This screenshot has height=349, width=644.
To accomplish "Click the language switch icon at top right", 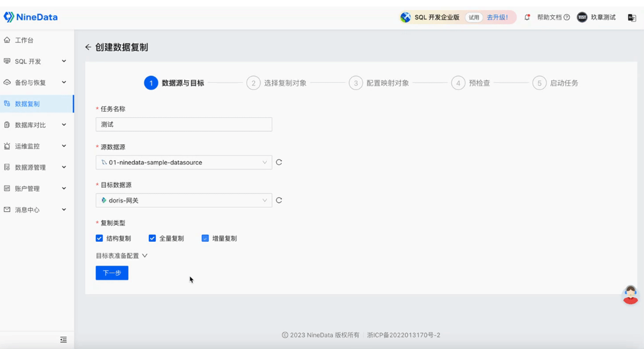I will point(632,17).
